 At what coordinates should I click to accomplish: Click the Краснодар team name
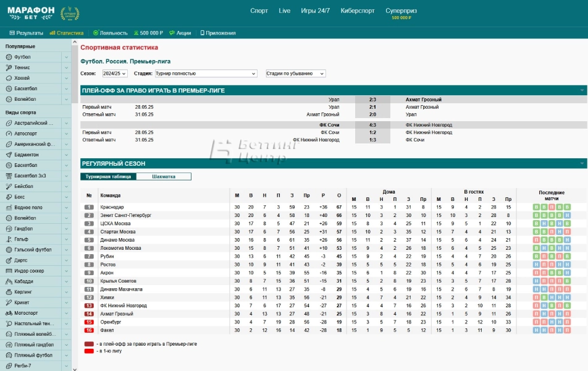click(x=112, y=207)
